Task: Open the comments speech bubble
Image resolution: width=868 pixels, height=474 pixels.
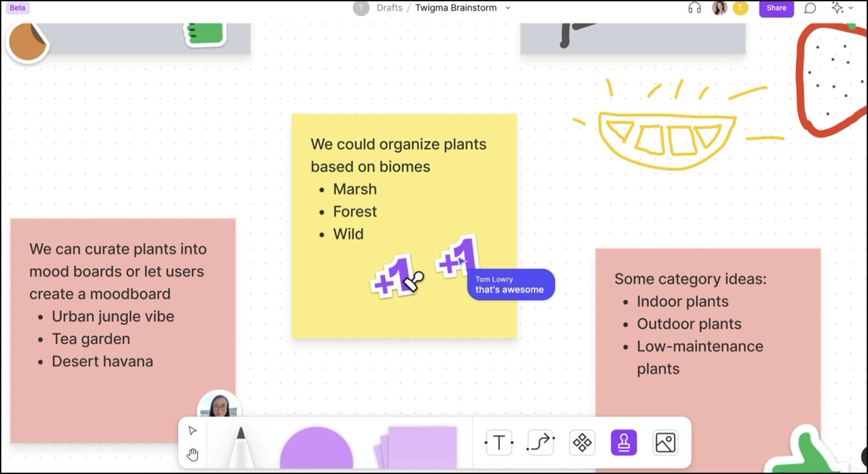Action: (810, 8)
